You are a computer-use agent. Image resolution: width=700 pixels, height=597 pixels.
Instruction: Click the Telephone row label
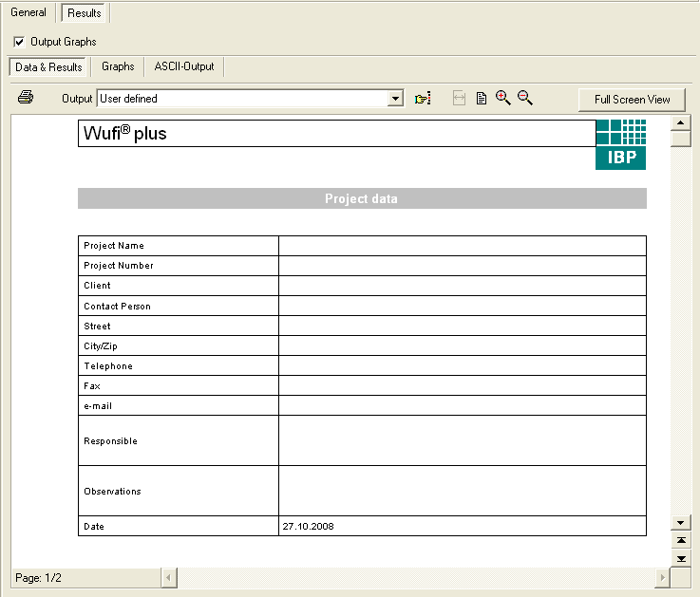tap(108, 366)
